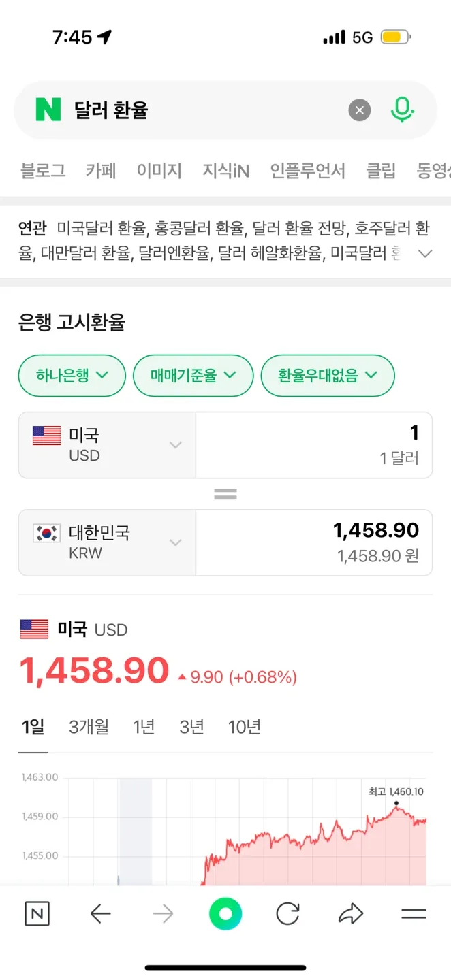This screenshot has height=980, width=451.
Task: Open the 하나은행 bank dropdown
Action: [72, 375]
